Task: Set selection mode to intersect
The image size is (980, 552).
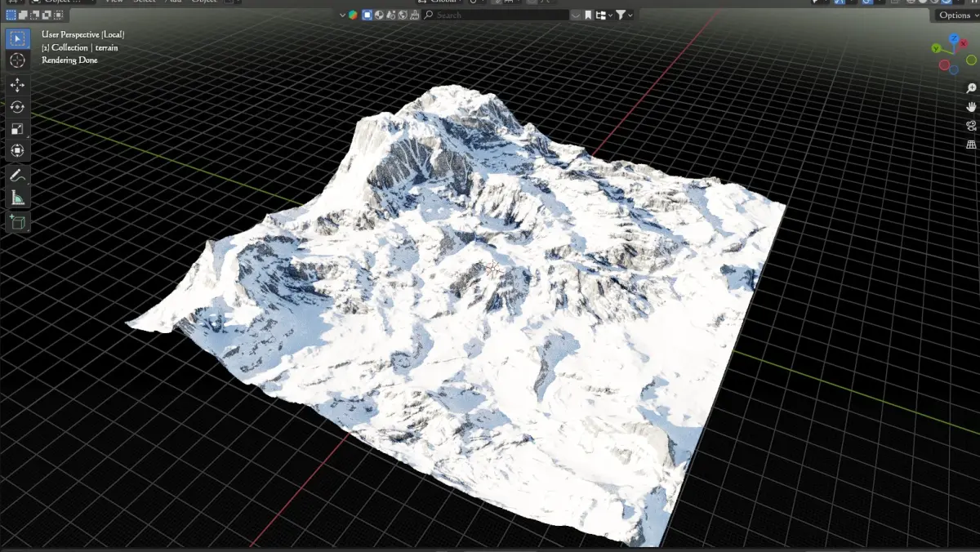Action: [59, 15]
